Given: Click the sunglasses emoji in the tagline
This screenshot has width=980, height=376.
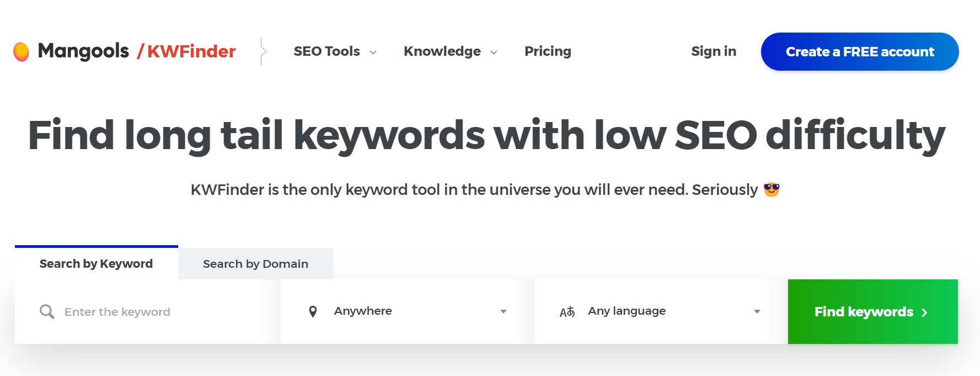Looking at the screenshot, I should [771, 190].
